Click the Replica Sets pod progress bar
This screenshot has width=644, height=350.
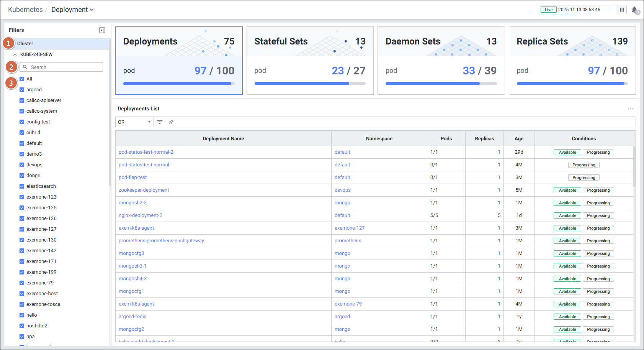click(572, 84)
